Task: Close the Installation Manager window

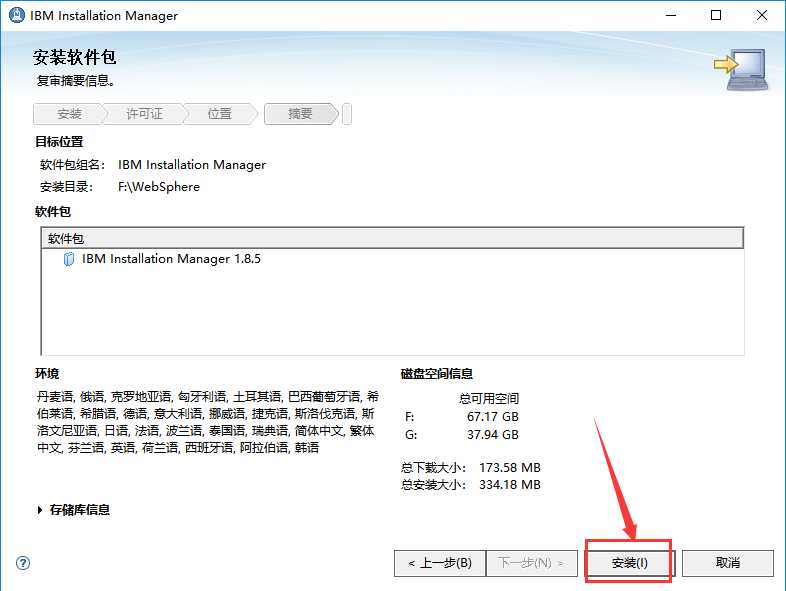Action: (761, 16)
